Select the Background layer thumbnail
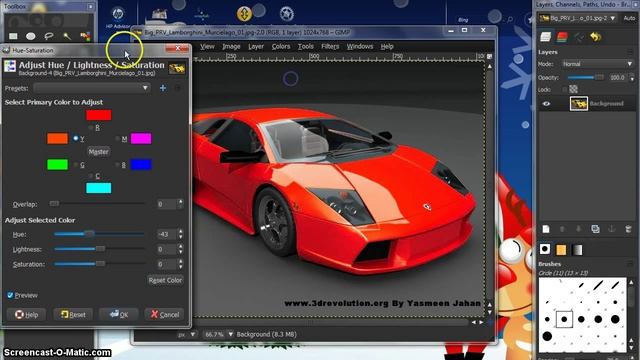Image resolution: width=640 pixels, height=360 pixels. (x=578, y=104)
